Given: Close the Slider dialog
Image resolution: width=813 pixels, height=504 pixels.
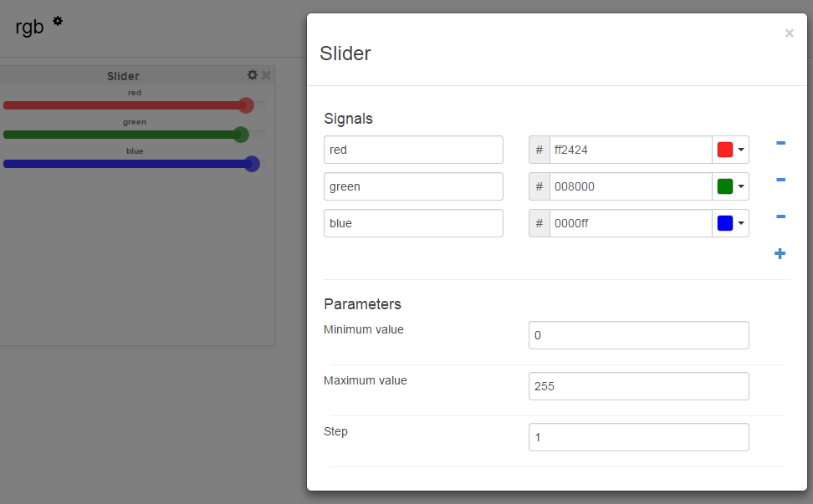Looking at the screenshot, I should tap(789, 33).
